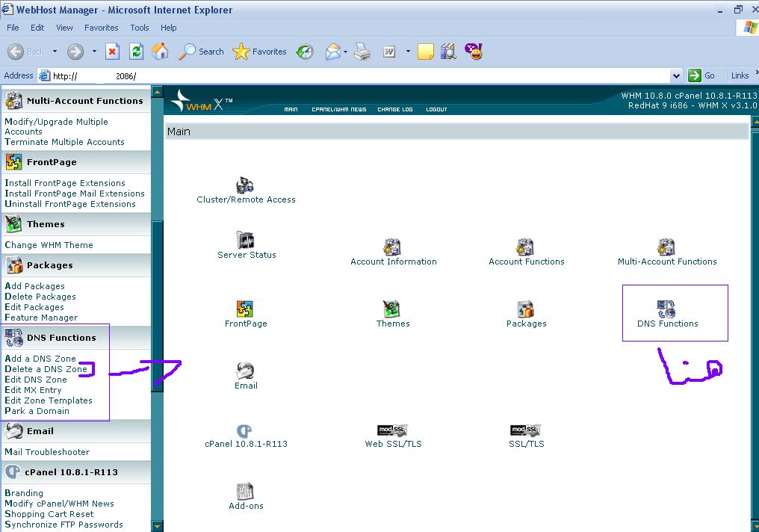The height and width of the screenshot is (532, 759).
Task: Open the Email icon in main panel
Action: [x=245, y=371]
